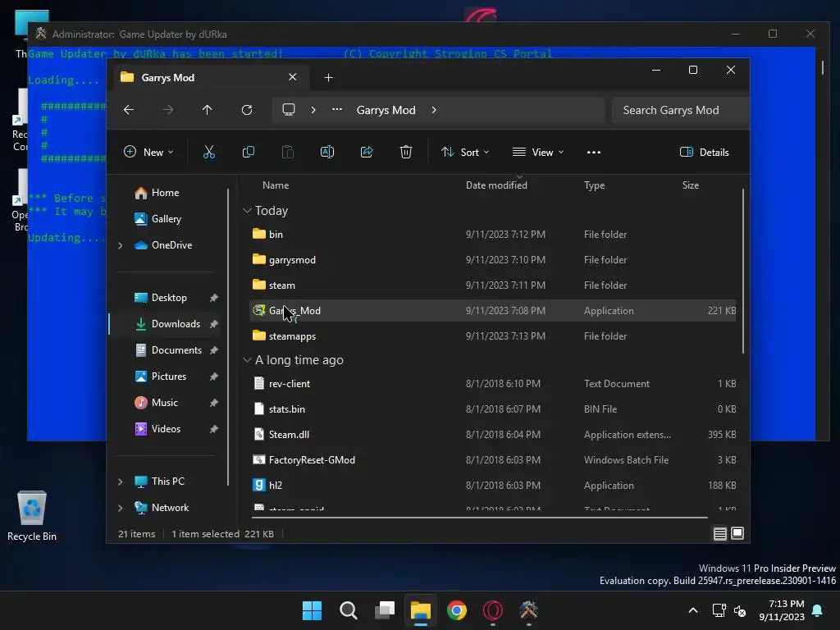Select the FactoryReset-GMod batch file
This screenshot has width=840, height=630.
493,460
